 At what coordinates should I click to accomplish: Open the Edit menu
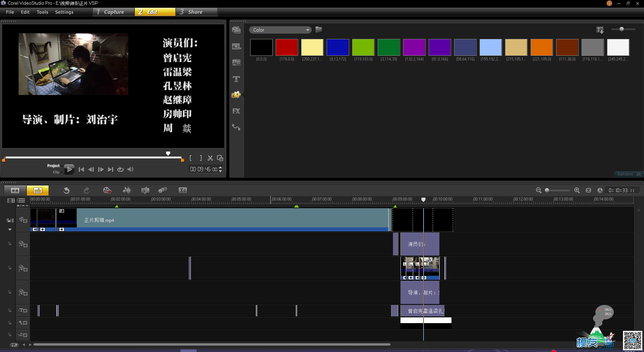25,12
